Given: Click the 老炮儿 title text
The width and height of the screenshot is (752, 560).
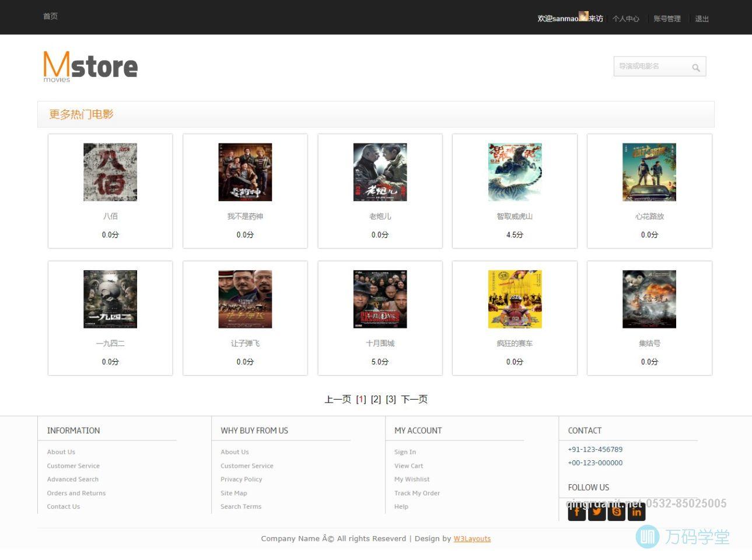Looking at the screenshot, I should [380, 216].
